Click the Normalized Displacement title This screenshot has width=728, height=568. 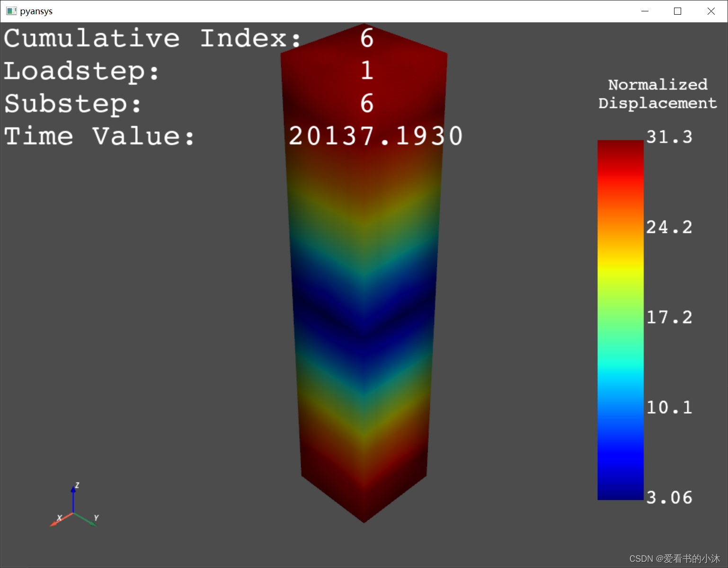657,94
